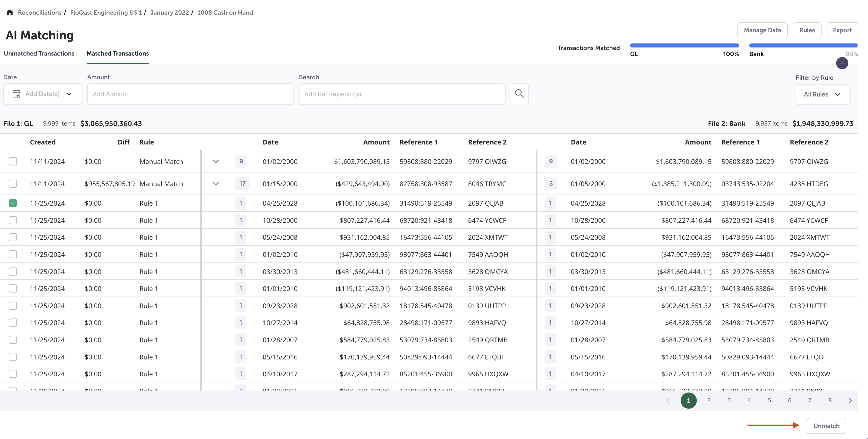The image size is (868, 439).
Task: Uncheck the selected Rule 1 row checkbox
Action: [13, 203]
